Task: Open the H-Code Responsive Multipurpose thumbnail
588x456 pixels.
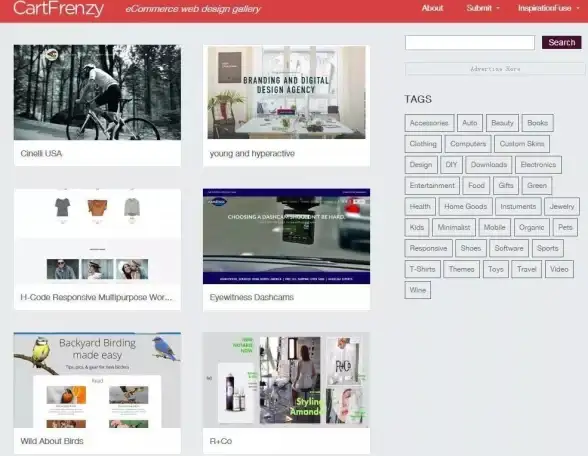Action: [97, 236]
